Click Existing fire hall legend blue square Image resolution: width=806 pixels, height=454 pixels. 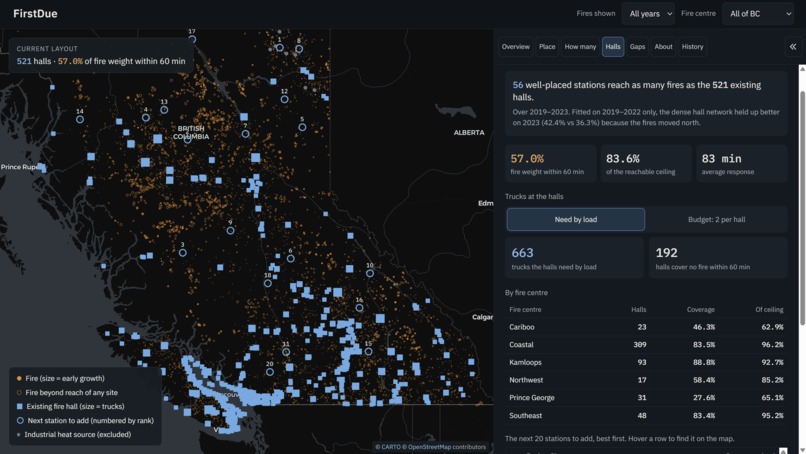coord(20,406)
